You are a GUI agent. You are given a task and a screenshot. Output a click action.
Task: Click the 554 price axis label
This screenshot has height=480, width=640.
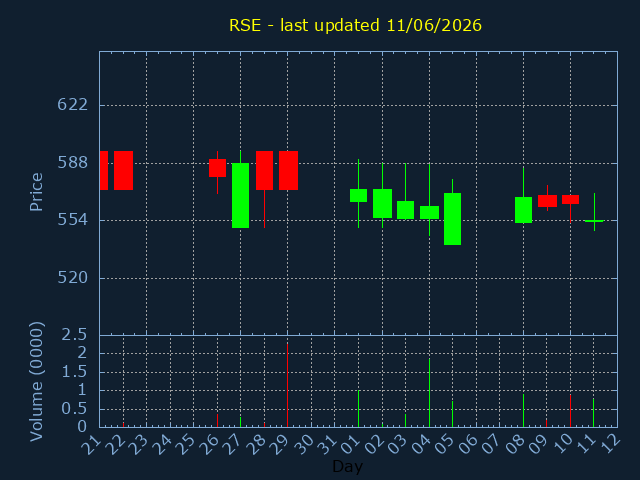point(73,220)
